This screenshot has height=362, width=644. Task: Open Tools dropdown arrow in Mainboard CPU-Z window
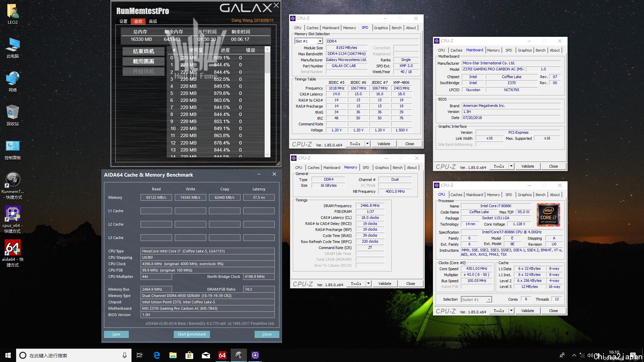(x=512, y=166)
